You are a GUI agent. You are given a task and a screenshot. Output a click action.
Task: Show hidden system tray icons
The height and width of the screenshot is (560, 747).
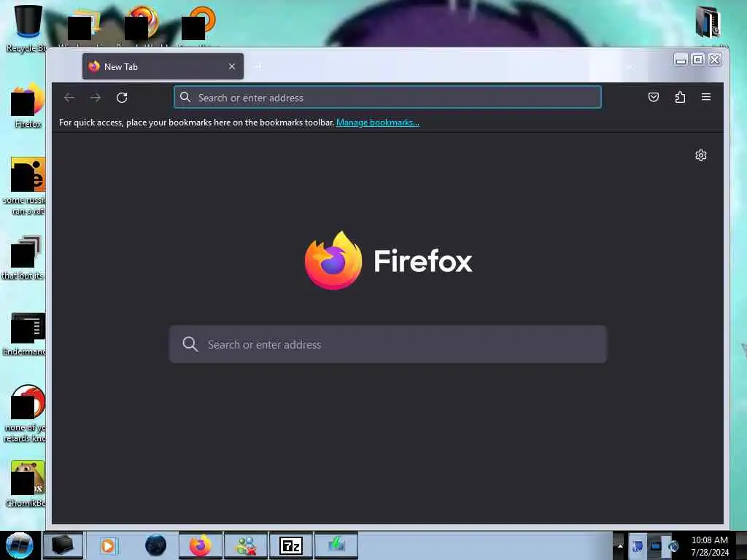620,545
